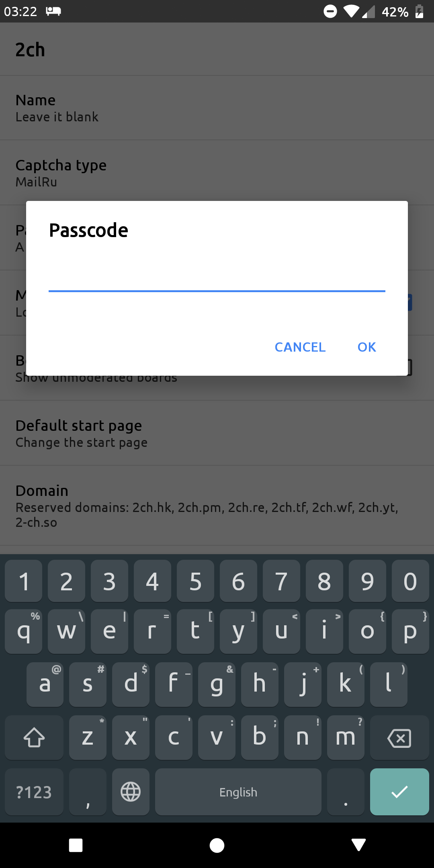Screen dimensions: 434x868
Task: Tap the Passcode text input field
Action: click(217, 277)
